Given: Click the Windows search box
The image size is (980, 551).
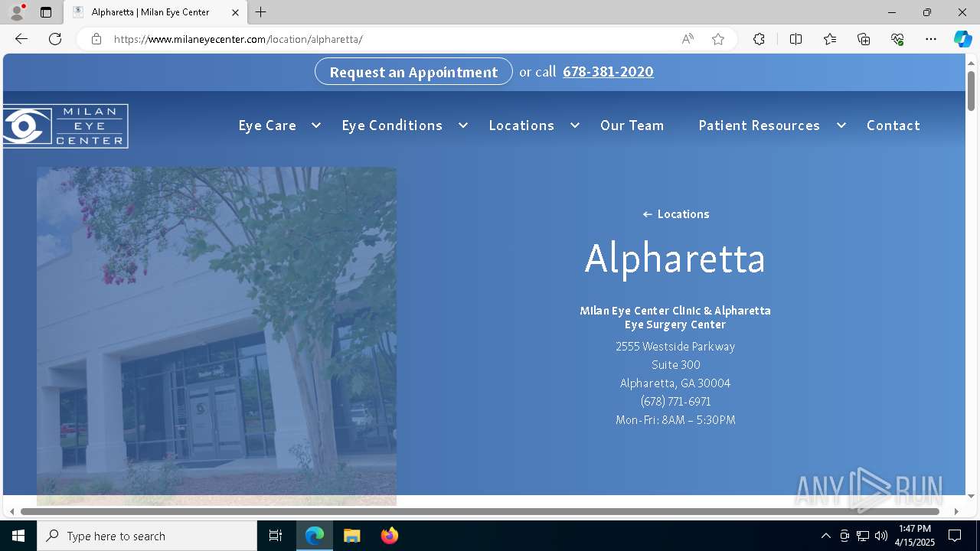Looking at the screenshot, I should (147, 536).
